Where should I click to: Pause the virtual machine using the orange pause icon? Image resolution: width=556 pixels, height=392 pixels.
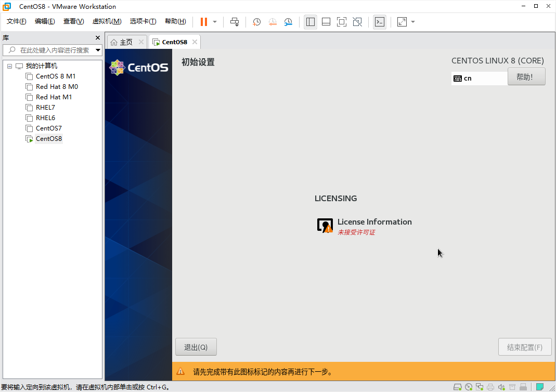(x=203, y=22)
